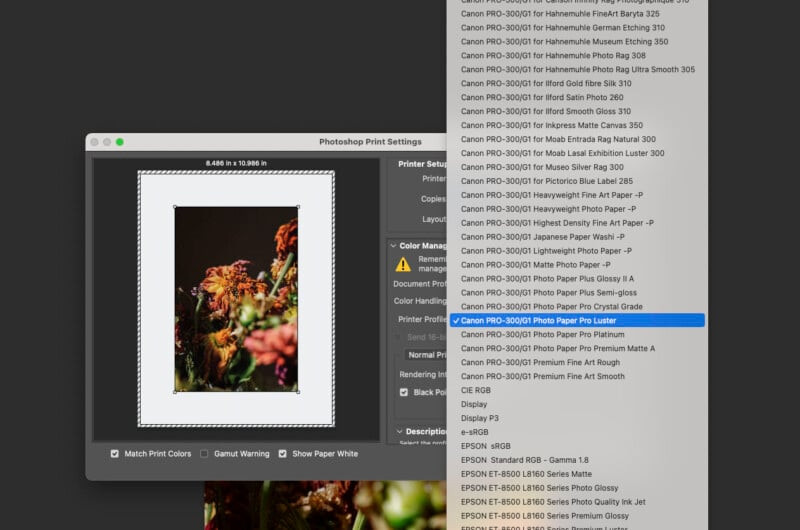Toggle the Show Paper White checkbox
The width and height of the screenshot is (800, 530).
pyautogui.click(x=283, y=453)
